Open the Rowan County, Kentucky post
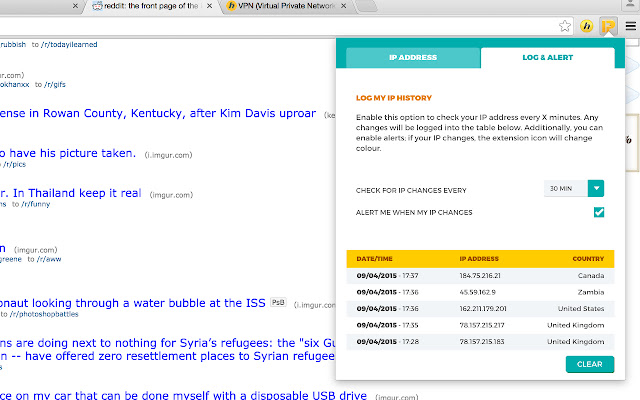Viewport: 640px width, 400px height. 160,112
